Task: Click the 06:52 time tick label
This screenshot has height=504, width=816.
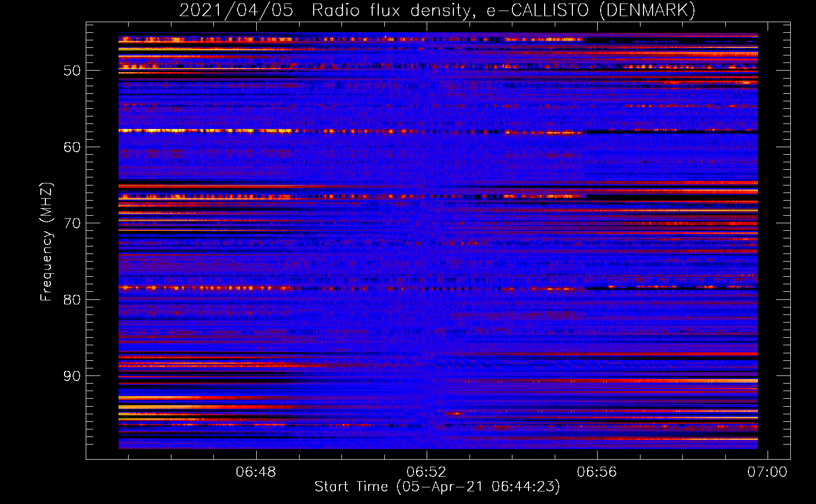Action: click(x=427, y=472)
